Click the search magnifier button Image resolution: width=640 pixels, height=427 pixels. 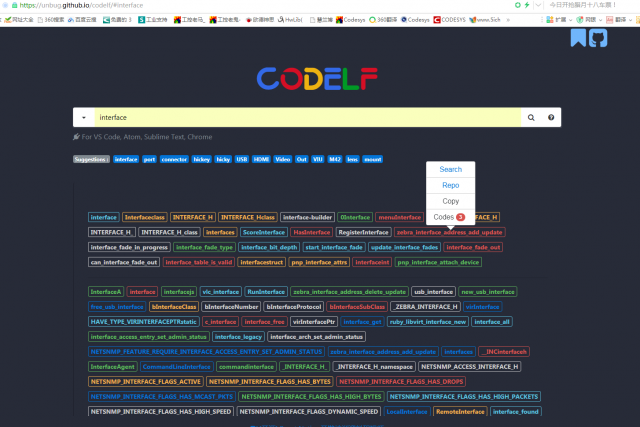(x=531, y=117)
